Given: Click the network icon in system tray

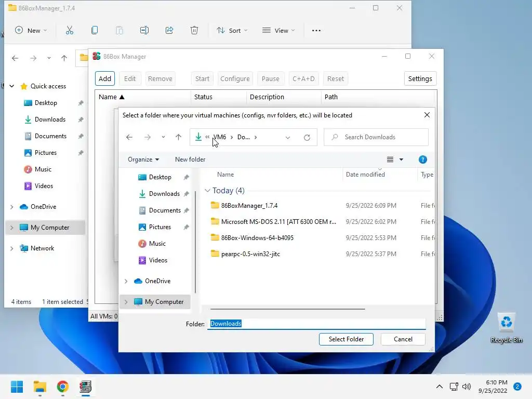Looking at the screenshot, I should 454,387.
